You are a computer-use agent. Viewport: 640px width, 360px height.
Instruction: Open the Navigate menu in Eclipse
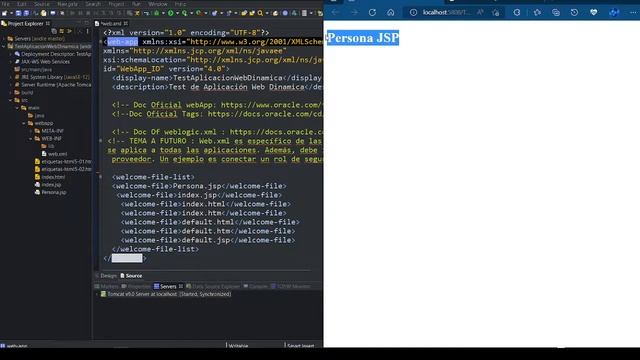pos(67,4)
